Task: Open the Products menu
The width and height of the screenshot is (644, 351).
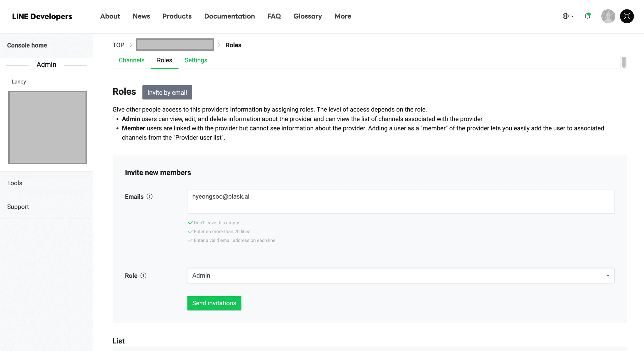Action: 177,16
